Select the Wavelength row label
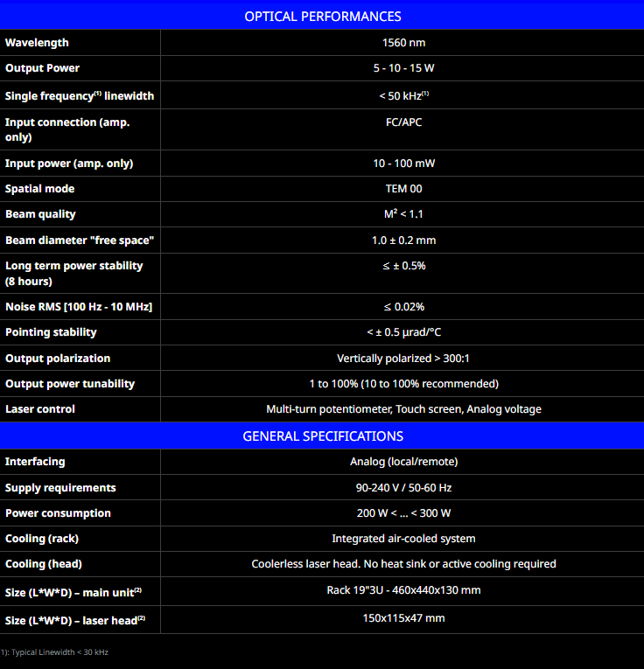644x669 pixels. [x=37, y=43]
